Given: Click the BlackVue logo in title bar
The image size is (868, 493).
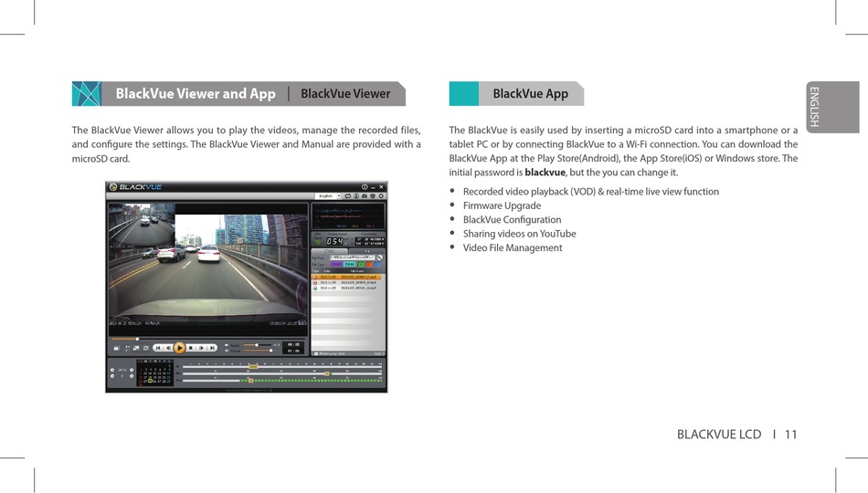Looking at the screenshot, I should [135, 187].
